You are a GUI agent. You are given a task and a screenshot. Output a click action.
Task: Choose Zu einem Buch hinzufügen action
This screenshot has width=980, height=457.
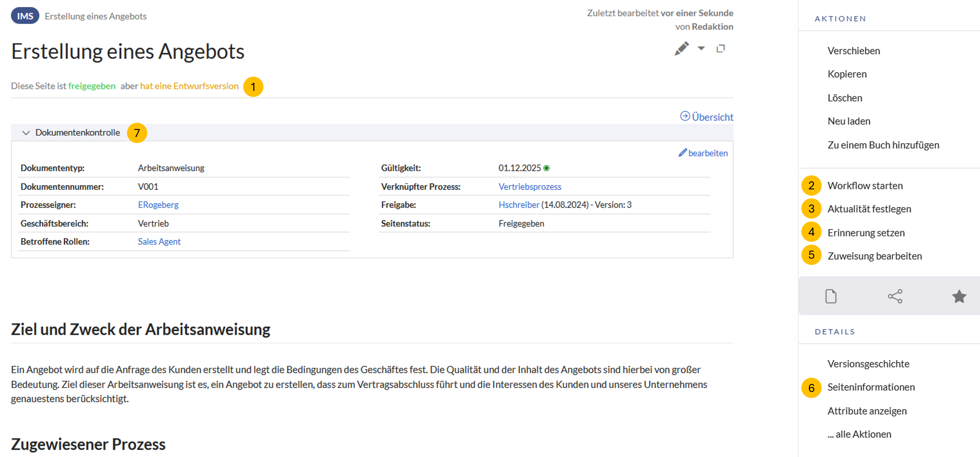tap(883, 145)
